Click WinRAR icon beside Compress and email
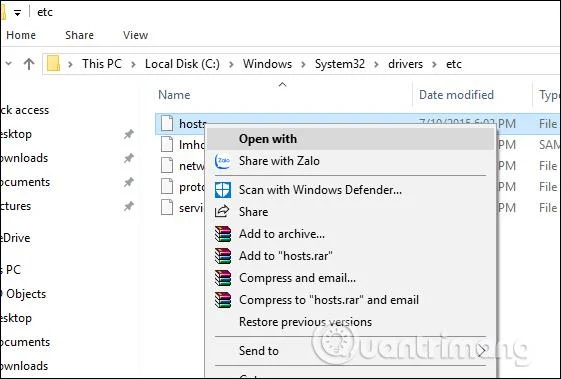 pyautogui.click(x=223, y=278)
